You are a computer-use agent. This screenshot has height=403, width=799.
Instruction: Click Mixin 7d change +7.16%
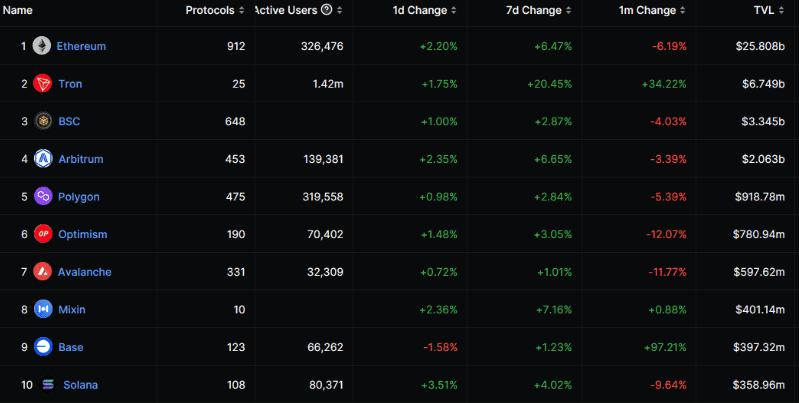(553, 310)
